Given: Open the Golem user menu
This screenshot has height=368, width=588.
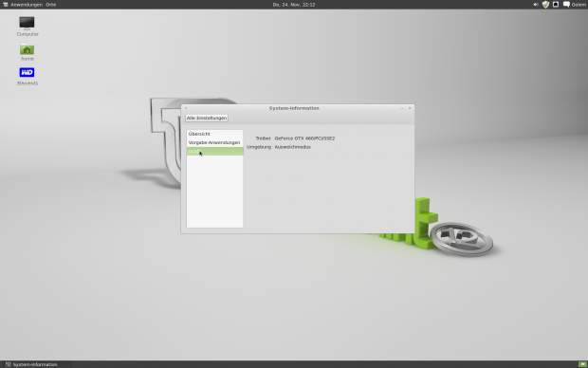Looking at the screenshot, I should click(x=579, y=5).
